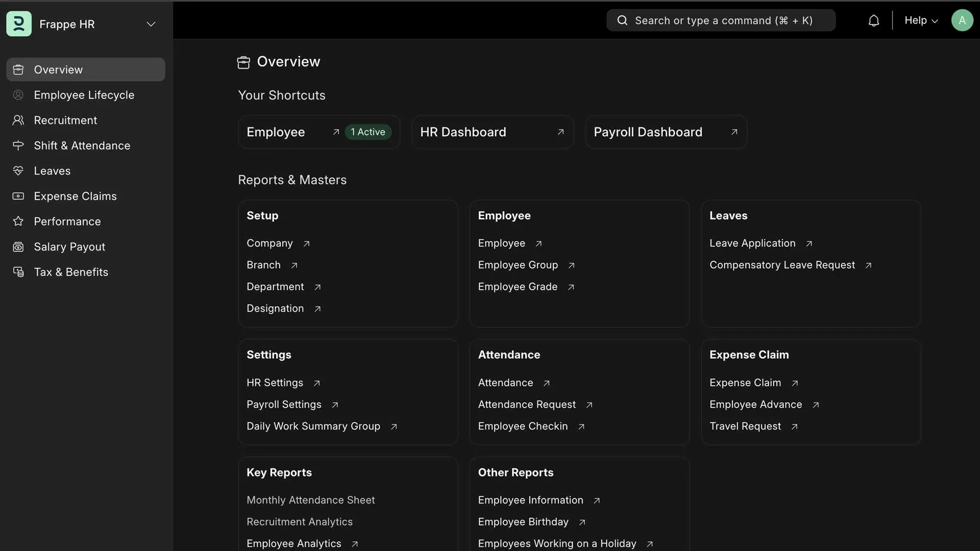Click the Expense Claims money icon
This screenshot has width=980, height=551.
tap(18, 196)
